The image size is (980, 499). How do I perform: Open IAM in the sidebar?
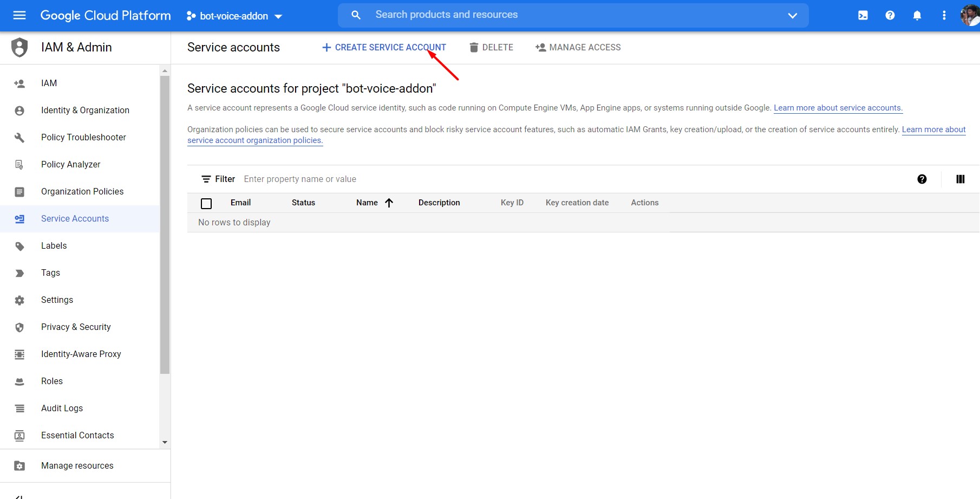pyautogui.click(x=49, y=83)
